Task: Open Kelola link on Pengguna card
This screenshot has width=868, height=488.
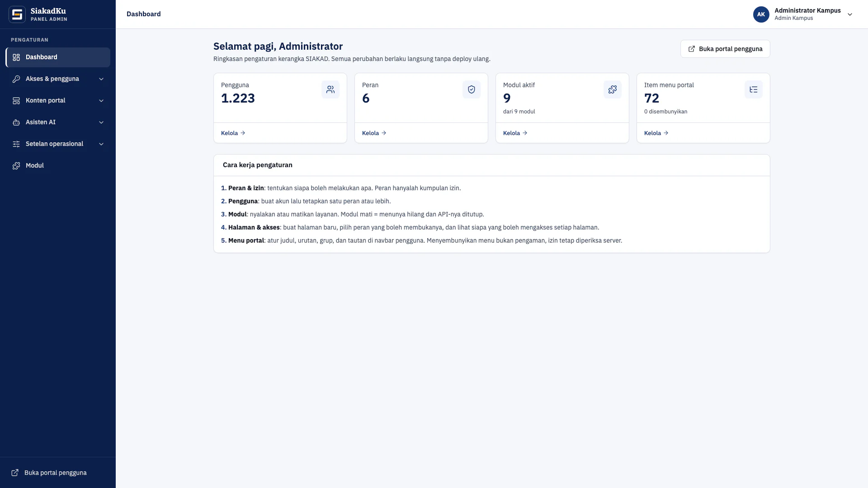Action: click(233, 133)
